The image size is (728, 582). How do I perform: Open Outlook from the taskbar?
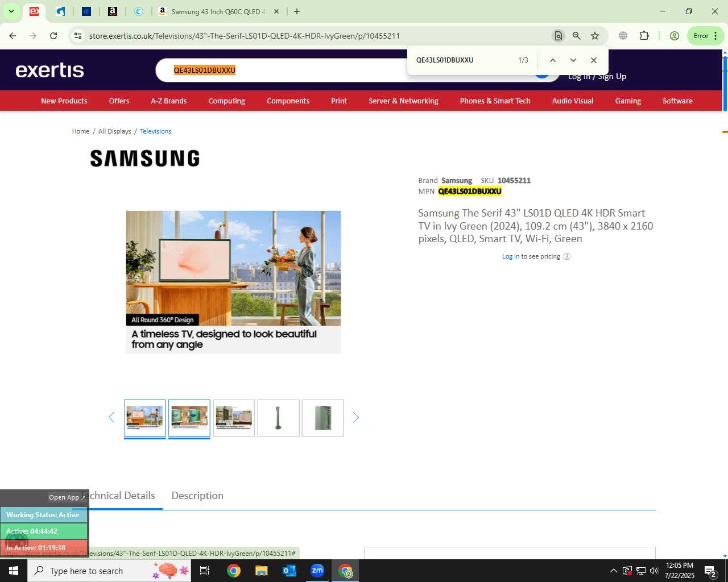pos(289,571)
